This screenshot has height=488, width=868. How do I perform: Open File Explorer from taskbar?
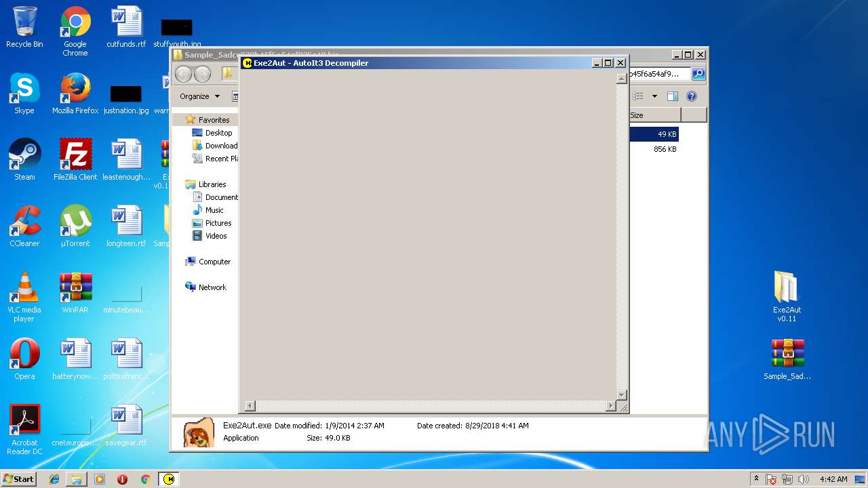click(77, 479)
